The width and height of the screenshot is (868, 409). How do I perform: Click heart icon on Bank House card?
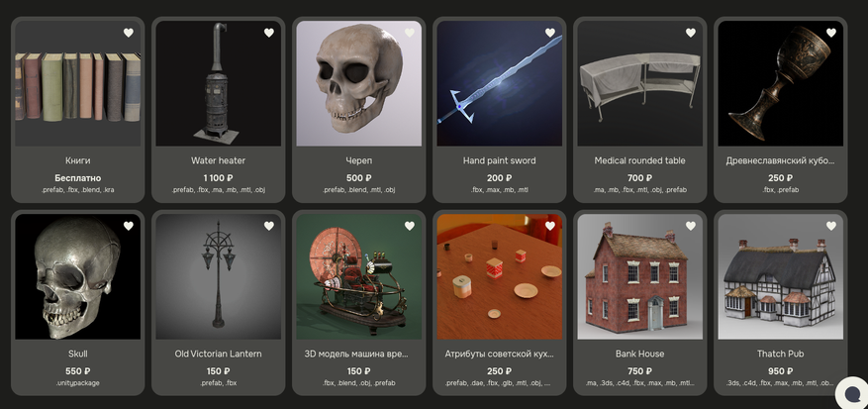(x=691, y=226)
